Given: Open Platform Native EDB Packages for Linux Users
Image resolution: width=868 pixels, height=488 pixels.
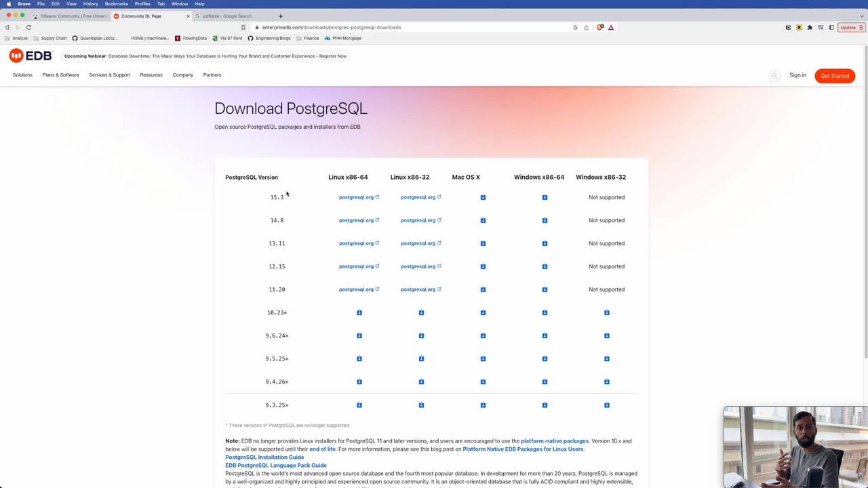Looking at the screenshot, I should pos(523,449).
